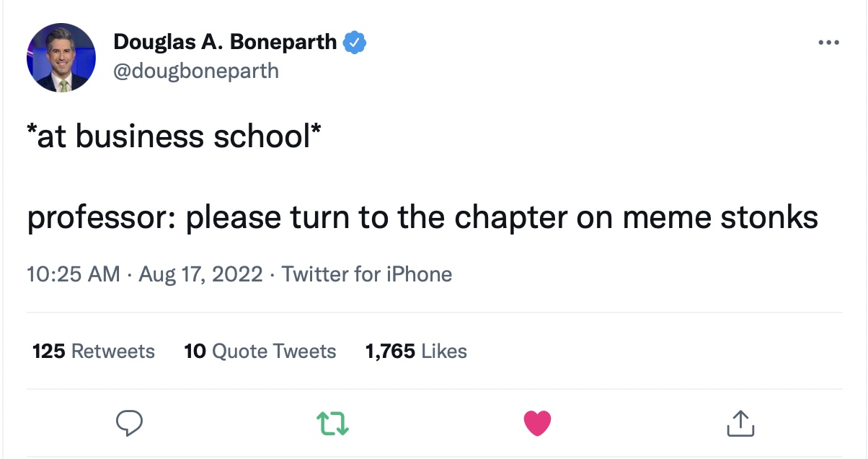This screenshot has height=459, width=868.
Task: Open the Twitter for iPhone source link
Action: tap(367, 274)
